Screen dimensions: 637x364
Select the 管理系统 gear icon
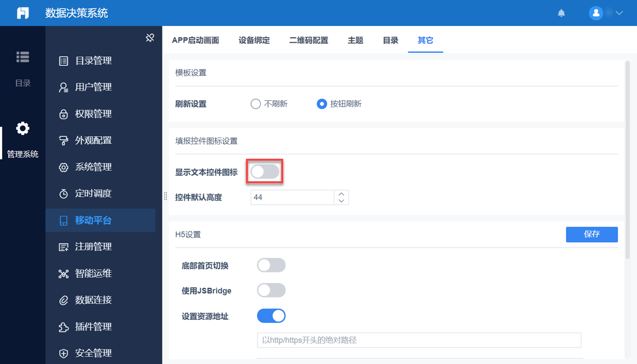[23, 128]
